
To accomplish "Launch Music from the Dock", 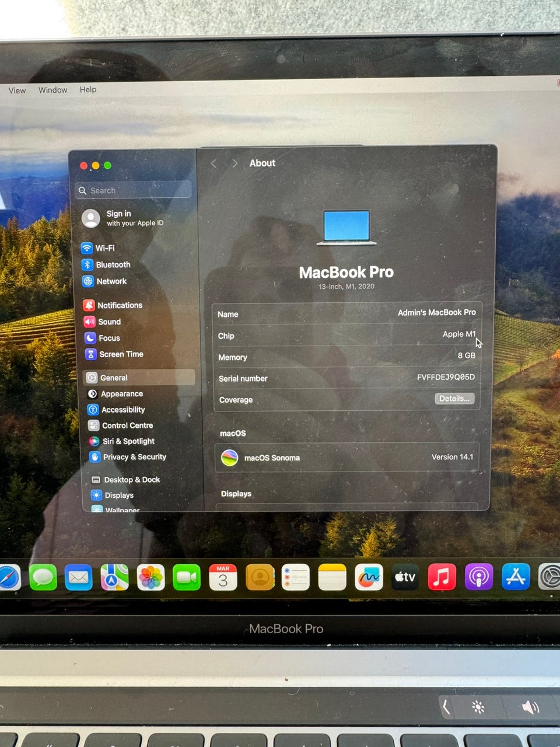I will [x=442, y=578].
